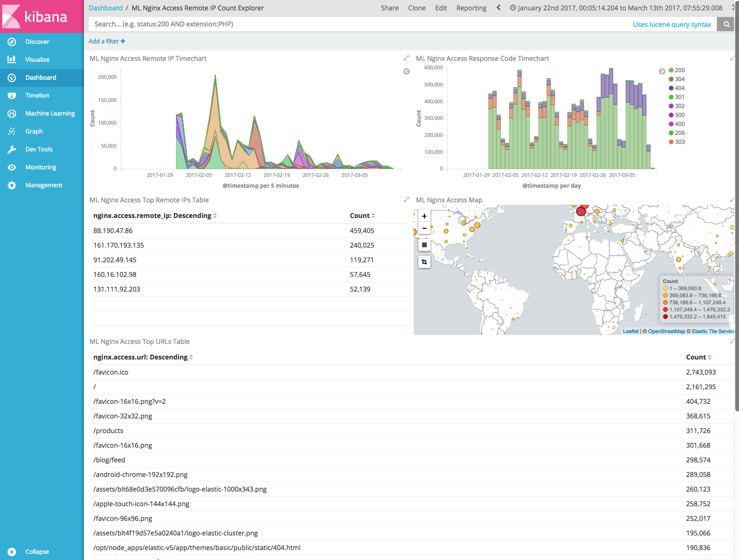Click /apple-touch-icon-144x144.png URL row
This screenshot has height=560, width=739.
tap(412, 504)
